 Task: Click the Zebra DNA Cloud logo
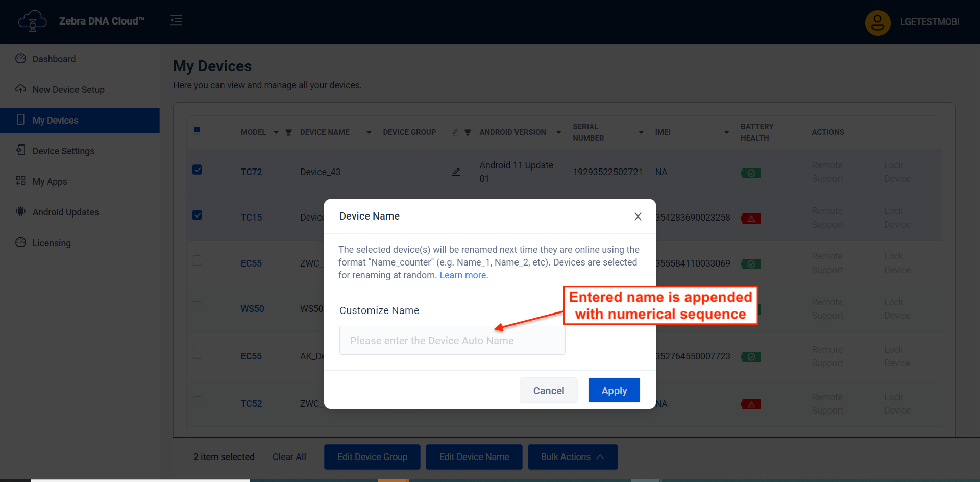tap(33, 21)
